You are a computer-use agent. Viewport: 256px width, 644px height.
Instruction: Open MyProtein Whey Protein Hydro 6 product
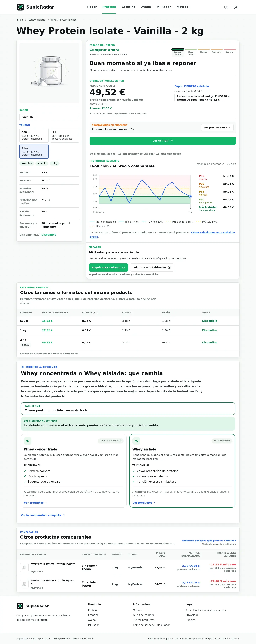(52, 582)
